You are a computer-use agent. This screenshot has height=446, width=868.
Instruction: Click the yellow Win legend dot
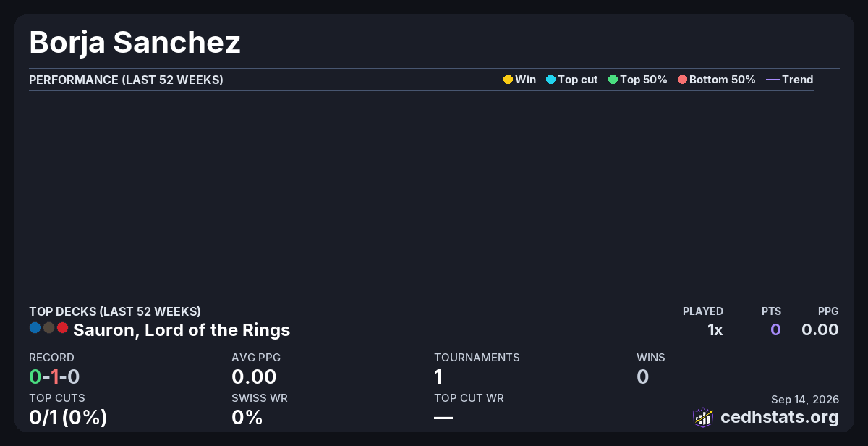tap(508, 80)
